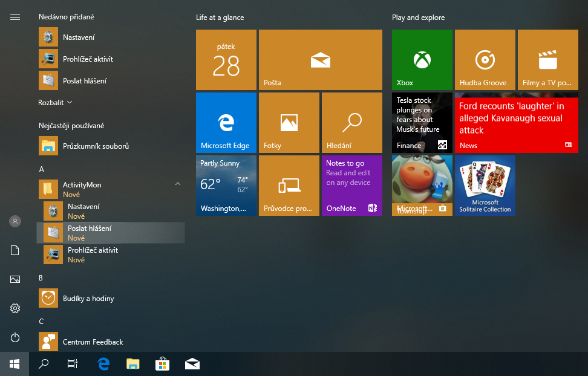
Task: Click the Life at a glance group title
Action: (220, 18)
